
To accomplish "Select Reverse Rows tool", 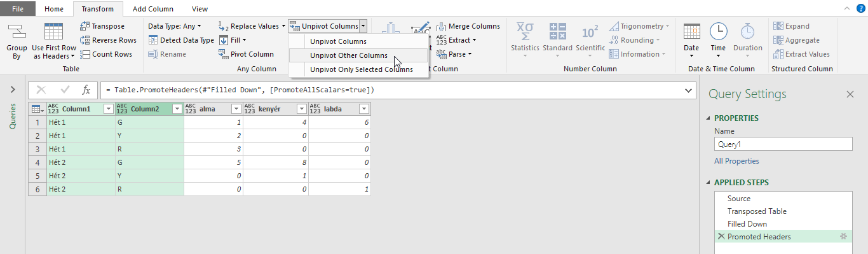I will pyautogui.click(x=108, y=40).
